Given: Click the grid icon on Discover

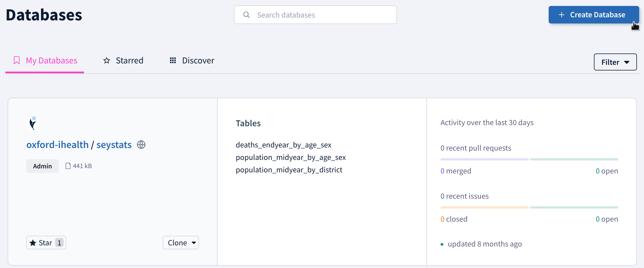Looking at the screenshot, I should (x=173, y=61).
